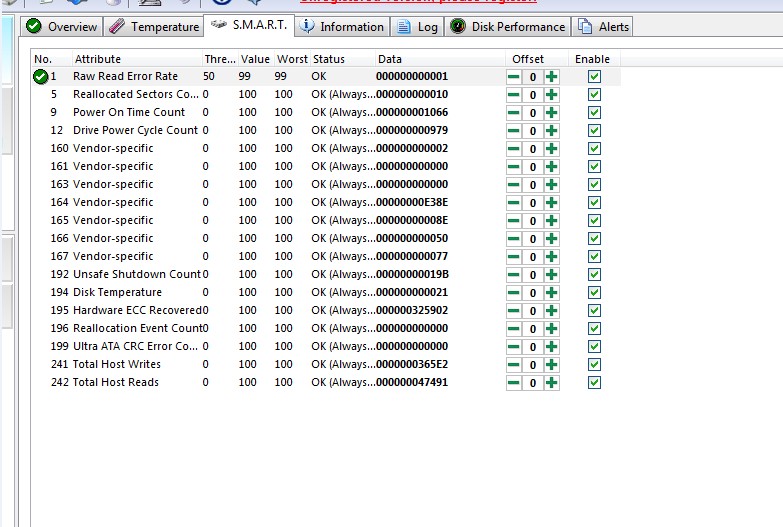The height and width of the screenshot is (527, 783).
Task: Click the offset value field for Total Host Reads
Action: click(x=533, y=383)
